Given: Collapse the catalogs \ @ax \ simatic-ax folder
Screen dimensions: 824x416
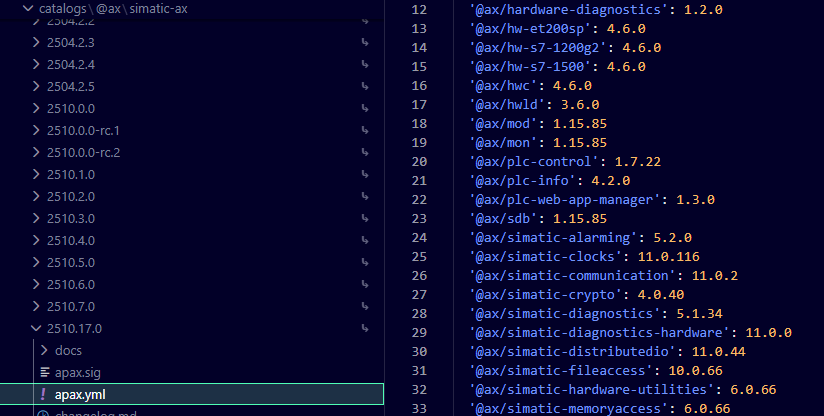Looking at the screenshot, I should pos(28,8).
